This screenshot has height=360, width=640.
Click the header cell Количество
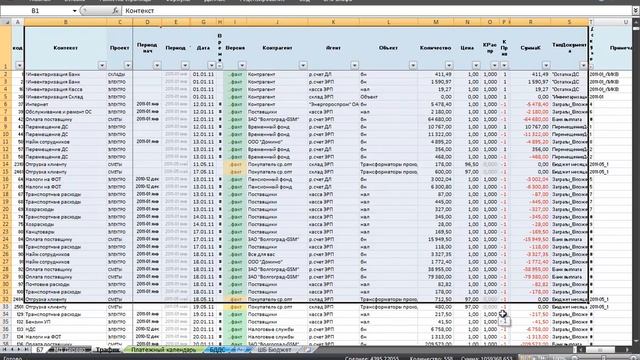pyautogui.click(x=436, y=48)
